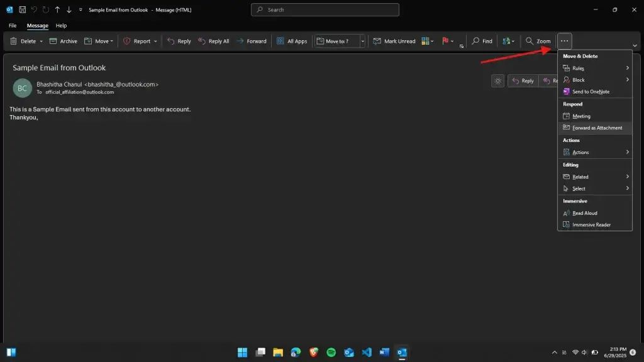Go to the previous item with the up arrow
Viewport: 644px width, 362px height.
tap(57, 9)
